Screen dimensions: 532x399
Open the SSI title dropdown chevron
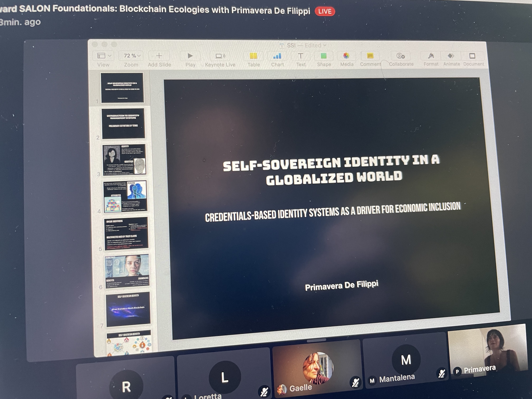[325, 45]
